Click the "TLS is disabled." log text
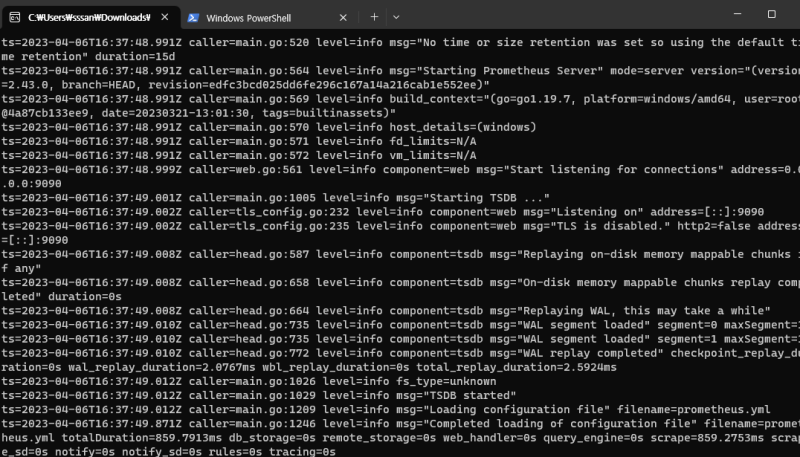Screen dimensions: 800x457 pos(613,226)
